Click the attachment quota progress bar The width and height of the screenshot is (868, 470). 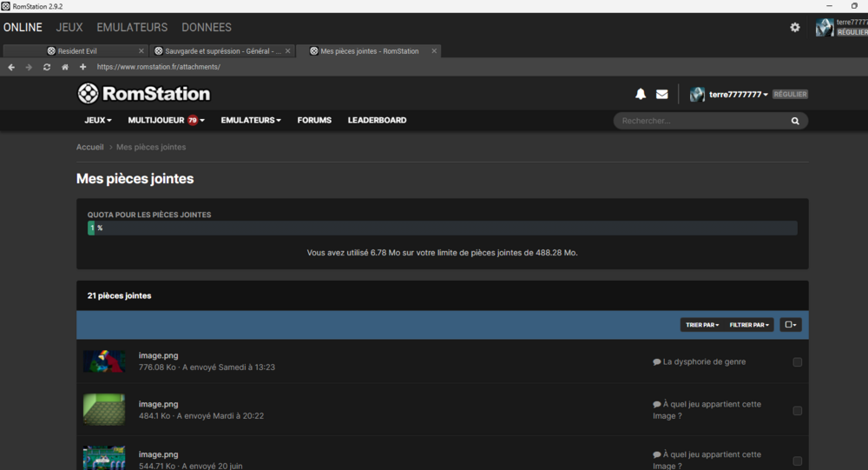click(x=442, y=228)
